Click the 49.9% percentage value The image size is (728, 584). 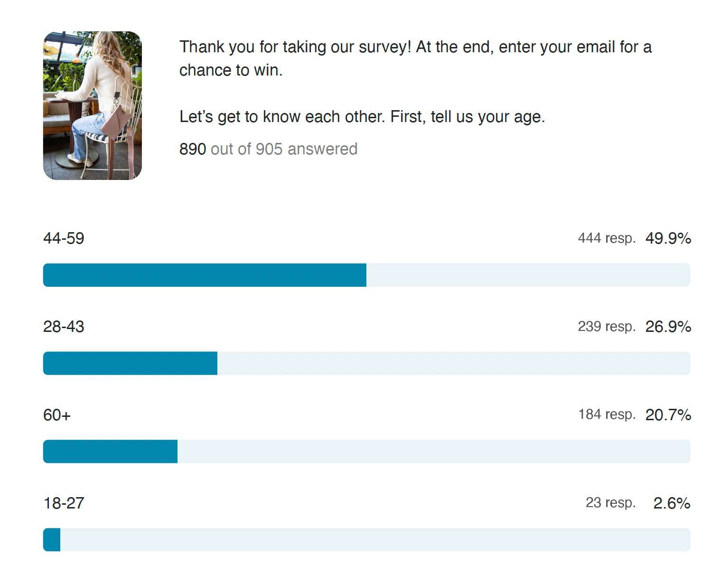point(668,238)
